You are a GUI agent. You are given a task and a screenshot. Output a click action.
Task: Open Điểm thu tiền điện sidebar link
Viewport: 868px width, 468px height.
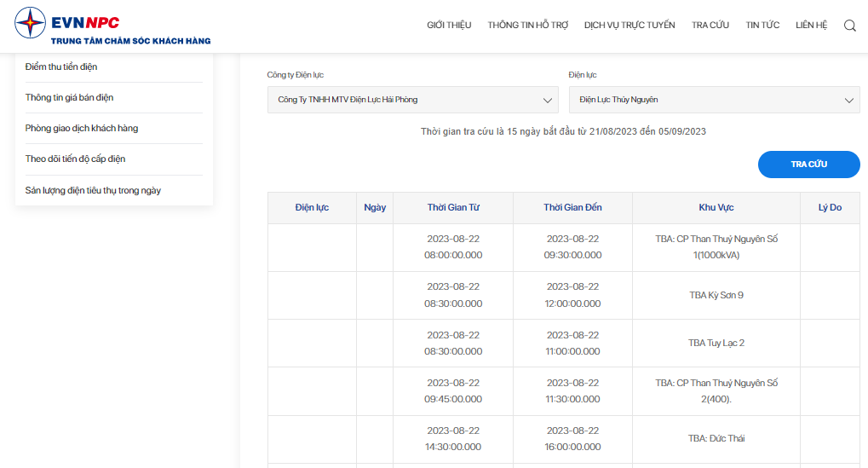click(x=60, y=67)
